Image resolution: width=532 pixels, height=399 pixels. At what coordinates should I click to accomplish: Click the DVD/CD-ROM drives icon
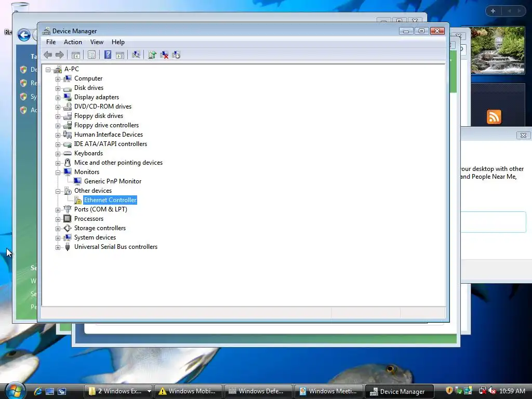pyautogui.click(x=68, y=107)
